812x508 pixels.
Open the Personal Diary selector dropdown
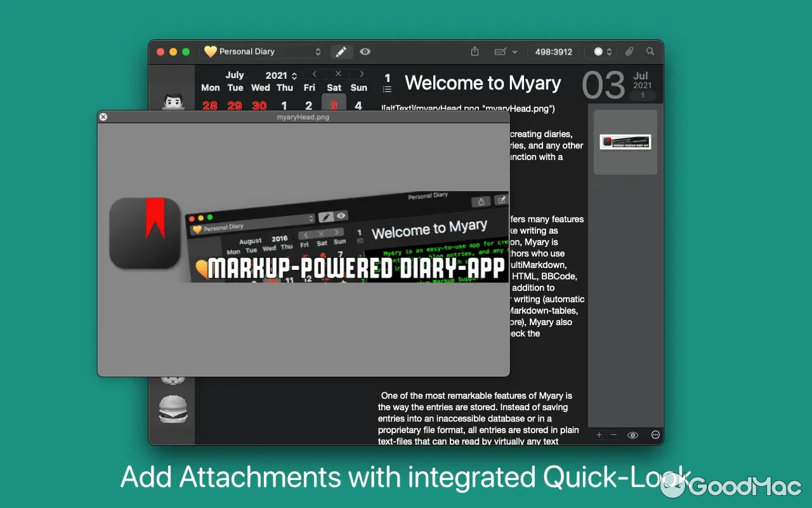(x=263, y=51)
